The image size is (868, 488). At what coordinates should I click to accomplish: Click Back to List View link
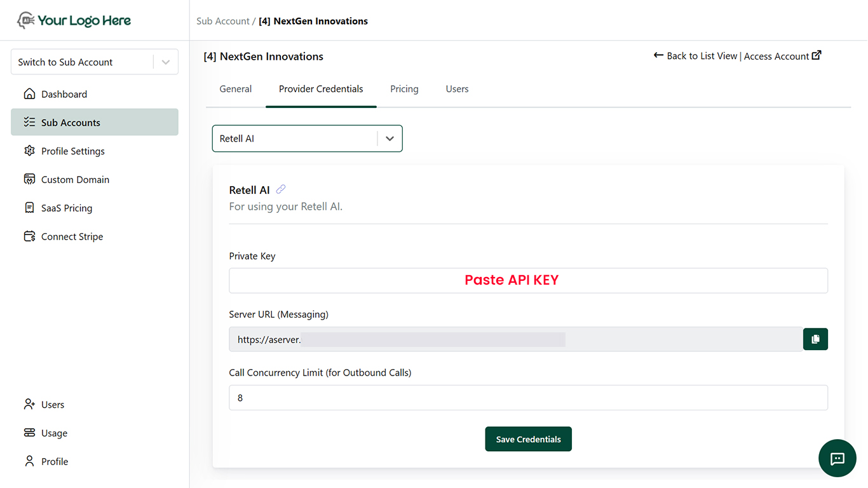(x=695, y=56)
